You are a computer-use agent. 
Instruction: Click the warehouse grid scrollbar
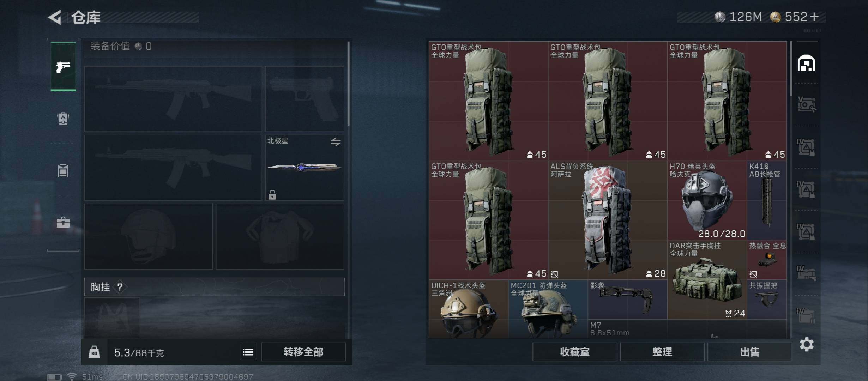coord(791,69)
